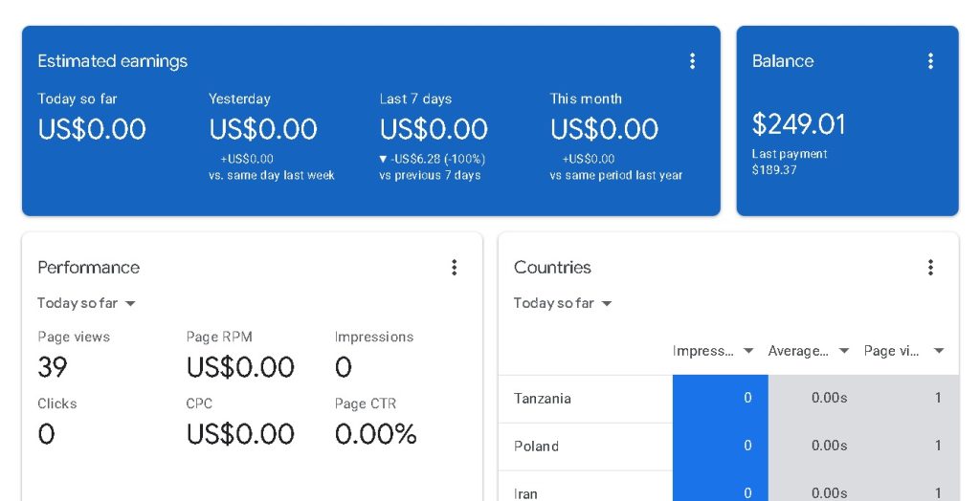
Task: Click the This month earnings figure
Action: tap(604, 129)
